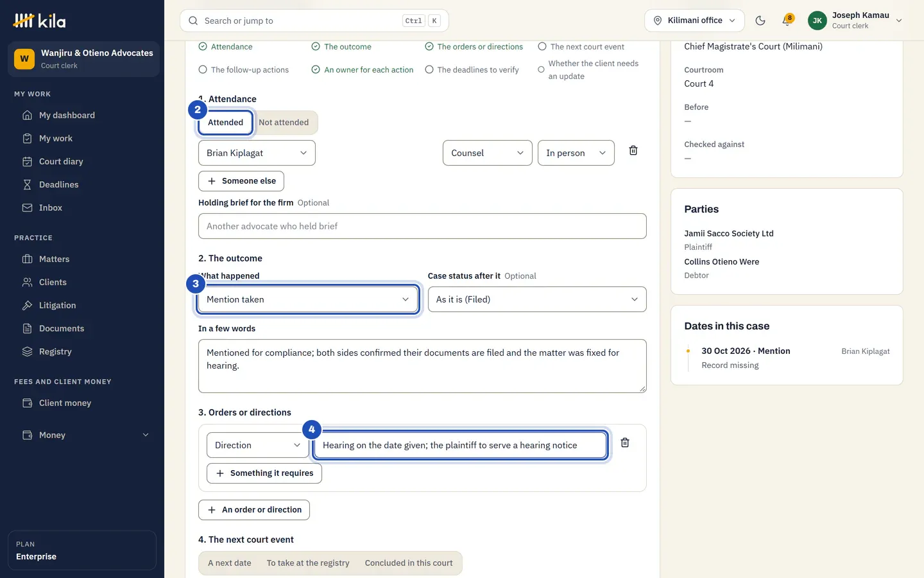Click the Holding brief advocate field
Image resolution: width=924 pixels, height=578 pixels.
click(x=422, y=226)
